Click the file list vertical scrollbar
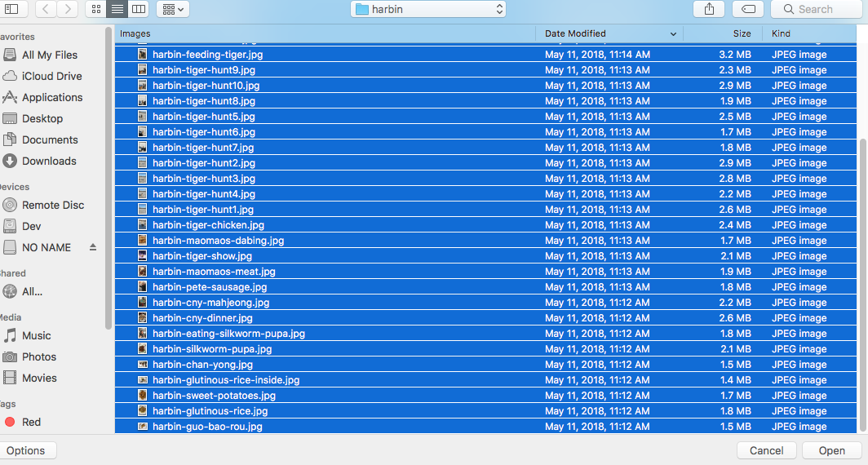 coord(862,285)
